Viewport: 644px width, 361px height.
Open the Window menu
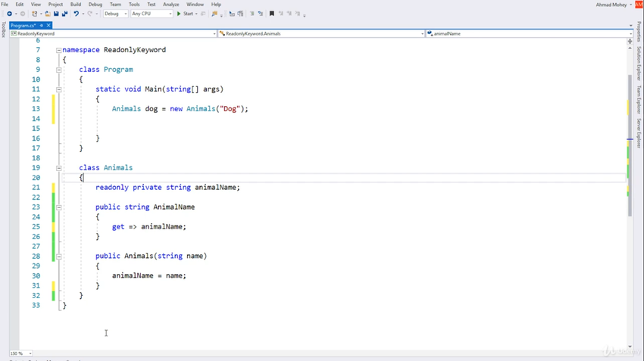[x=195, y=4]
